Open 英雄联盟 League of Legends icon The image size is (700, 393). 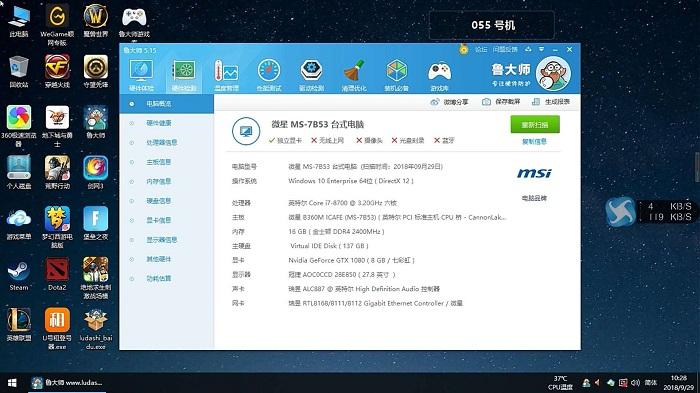coord(19,325)
